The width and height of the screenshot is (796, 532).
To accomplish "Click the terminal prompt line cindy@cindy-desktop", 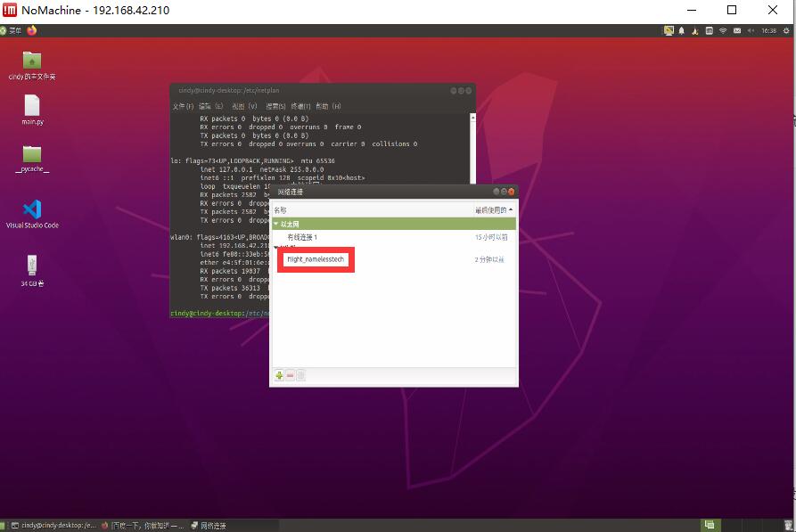I will [x=219, y=313].
